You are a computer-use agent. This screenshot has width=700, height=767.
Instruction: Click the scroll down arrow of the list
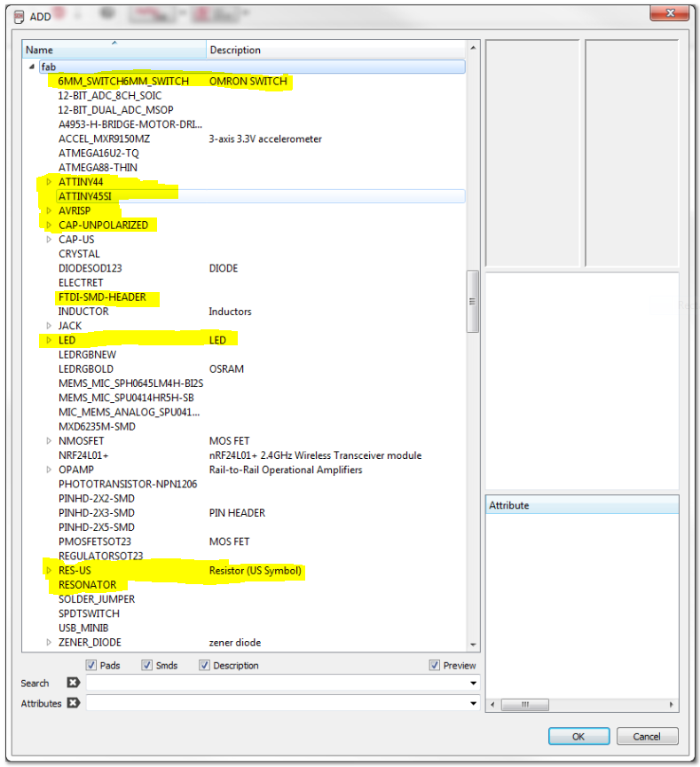click(x=473, y=644)
